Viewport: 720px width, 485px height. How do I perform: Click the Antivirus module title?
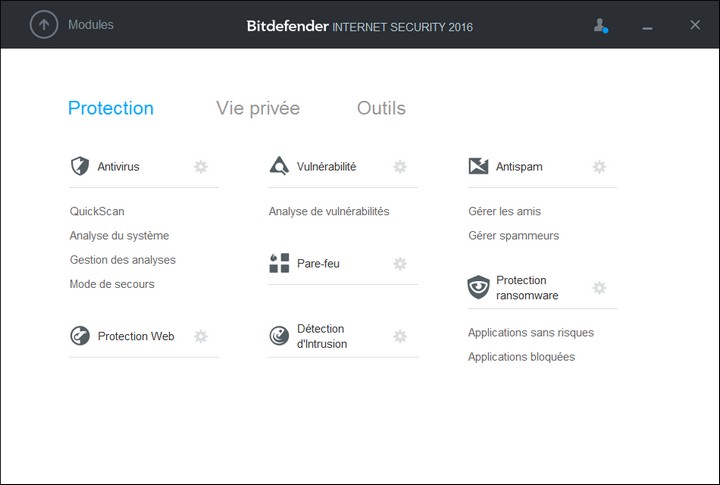[x=118, y=167]
